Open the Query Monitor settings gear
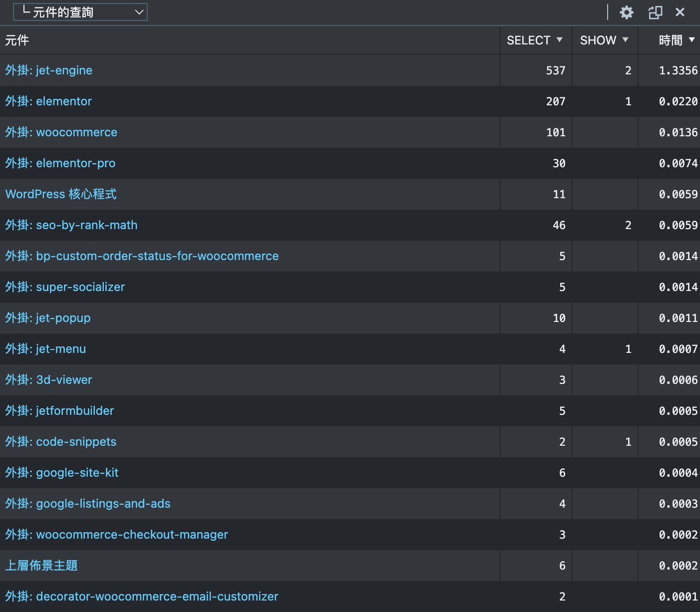 pyautogui.click(x=626, y=12)
